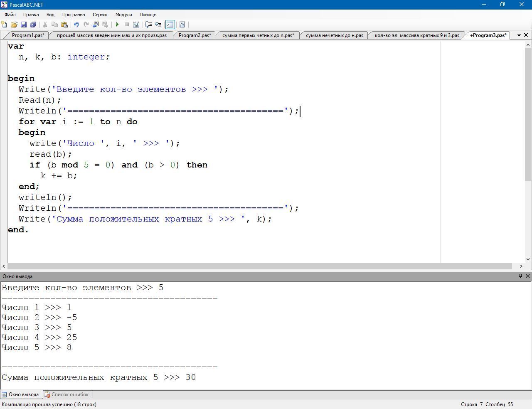This screenshot has height=409, width=532.
Task: Open 'кол-во эл массива кратных 9 и 3' tab
Action: pyautogui.click(x=417, y=35)
